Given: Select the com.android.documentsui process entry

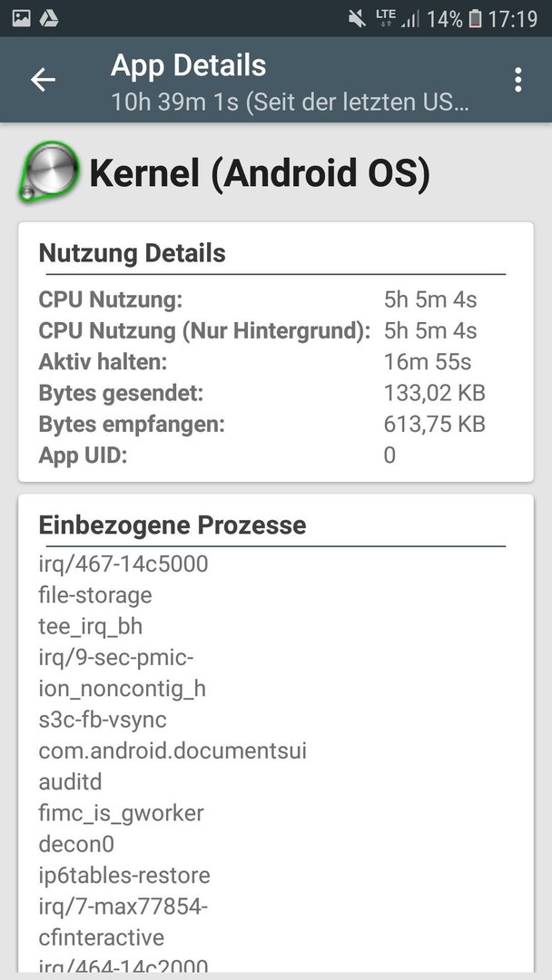Looking at the screenshot, I should (172, 750).
